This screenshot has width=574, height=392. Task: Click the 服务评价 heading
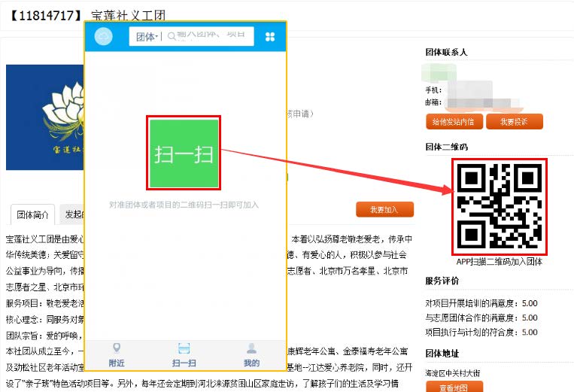point(442,281)
